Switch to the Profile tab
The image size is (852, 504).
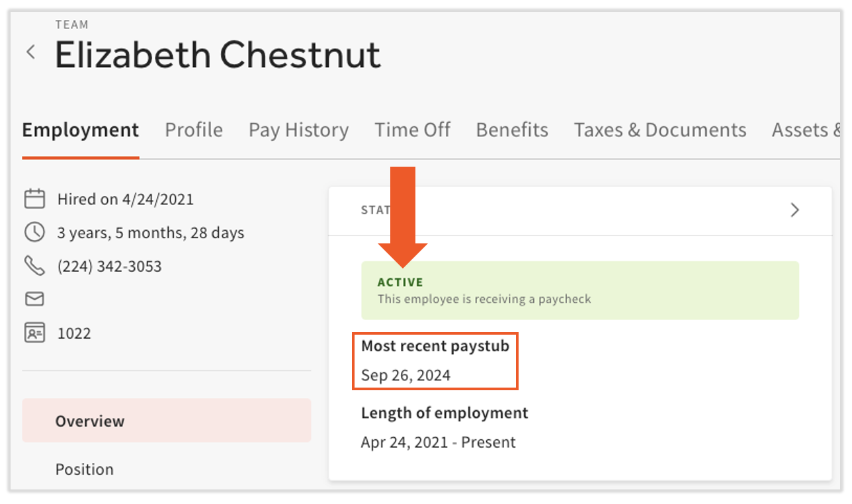[x=194, y=130]
